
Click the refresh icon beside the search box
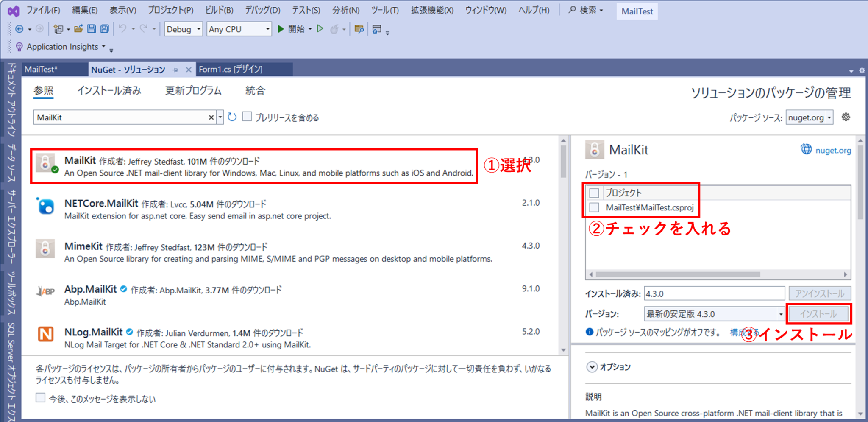pyautogui.click(x=232, y=117)
